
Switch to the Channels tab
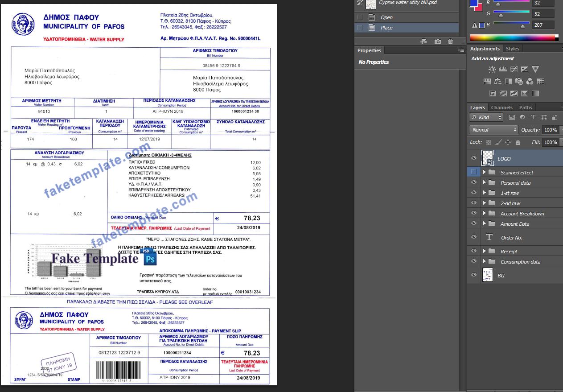tap(502, 107)
